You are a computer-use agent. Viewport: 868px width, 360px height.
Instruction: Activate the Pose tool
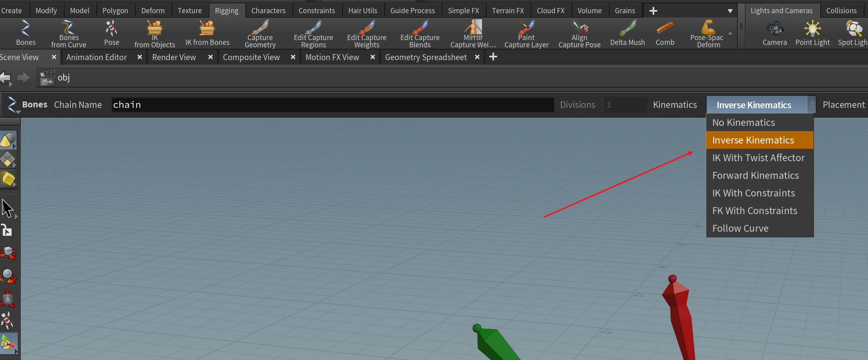[x=111, y=33]
